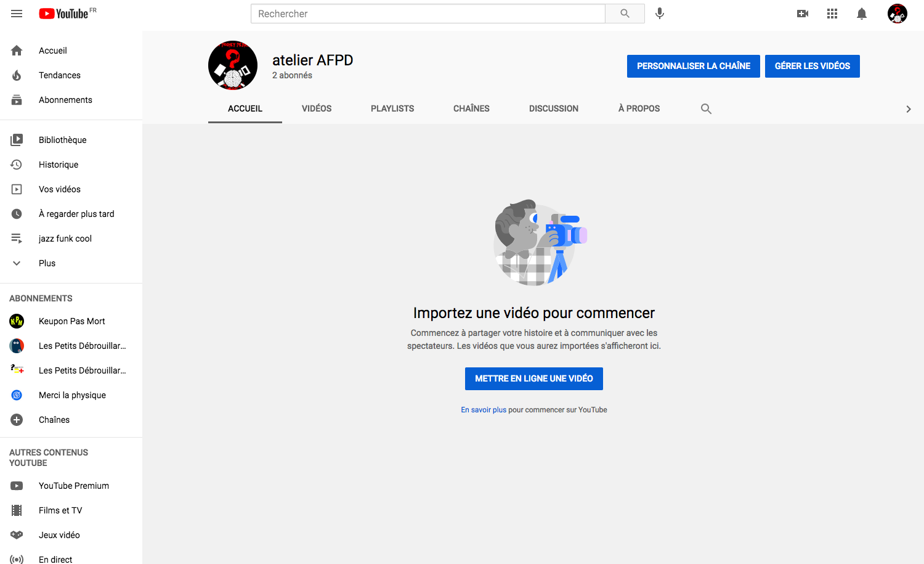Click the create video camera icon
924x564 pixels.
pyautogui.click(x=802, y=14)
